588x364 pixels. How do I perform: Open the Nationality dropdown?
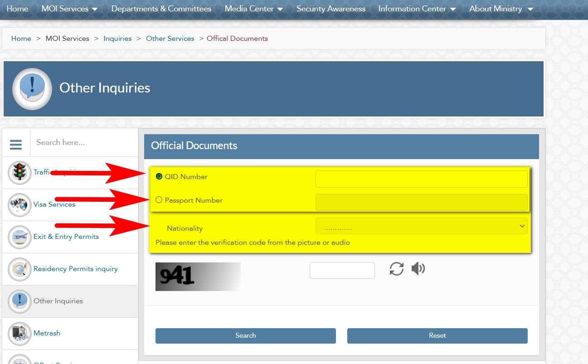coord(421,226)
